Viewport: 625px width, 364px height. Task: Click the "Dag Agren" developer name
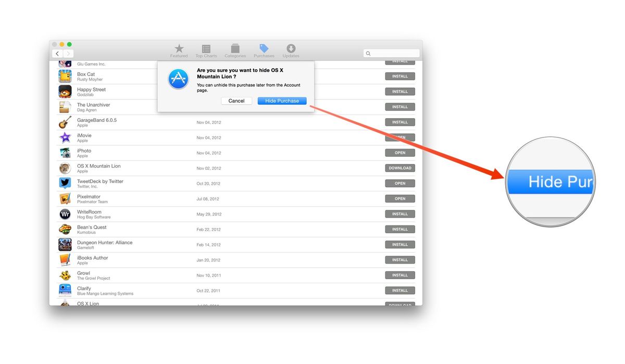pyautogui.click(x=87, y=110)
